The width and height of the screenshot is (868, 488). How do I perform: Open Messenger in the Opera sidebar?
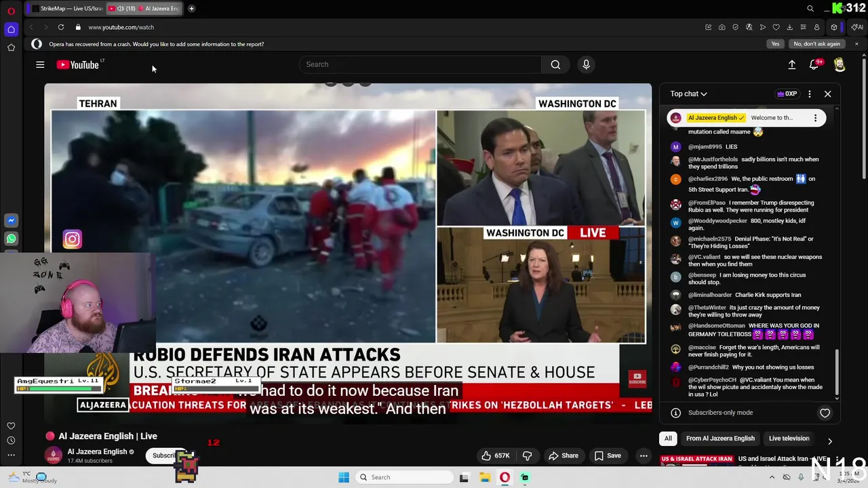[x=11, y=220]
